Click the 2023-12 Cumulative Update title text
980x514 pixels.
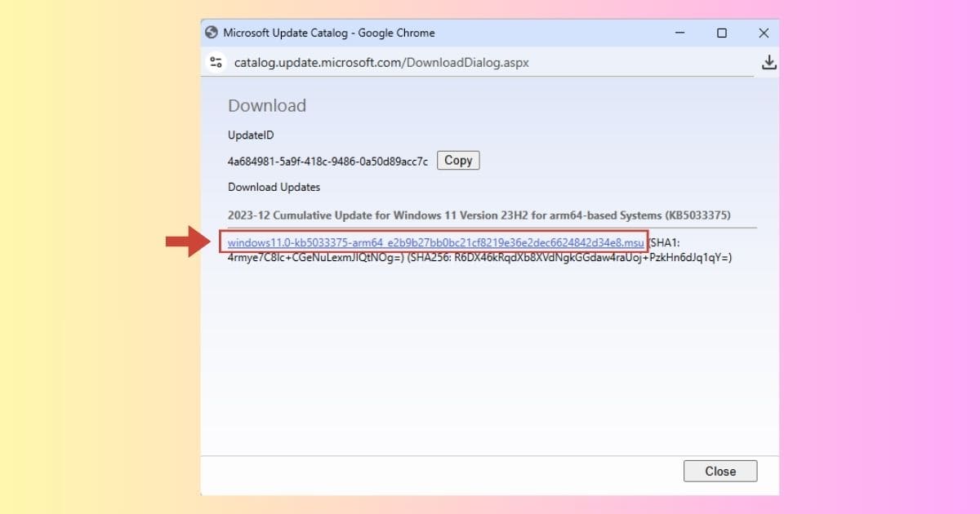479,215
